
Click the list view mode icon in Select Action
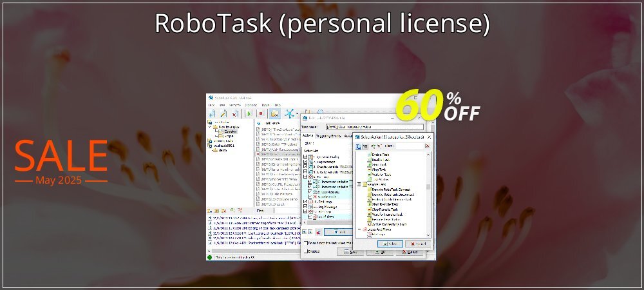click(x=365, y=146)
